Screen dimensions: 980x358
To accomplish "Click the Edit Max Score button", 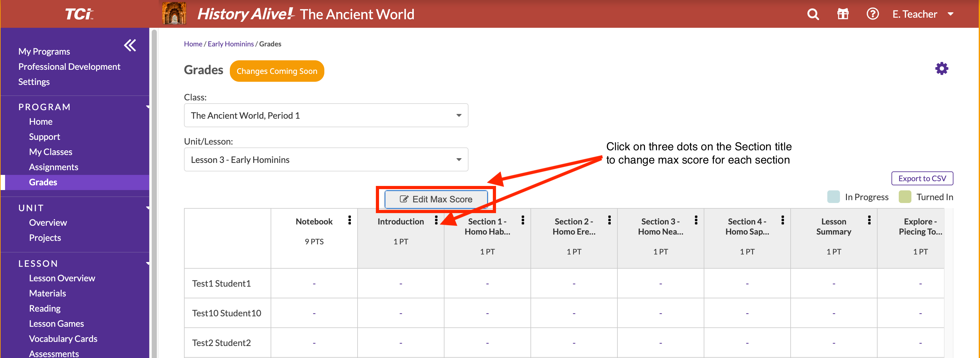I will [436, 200].
